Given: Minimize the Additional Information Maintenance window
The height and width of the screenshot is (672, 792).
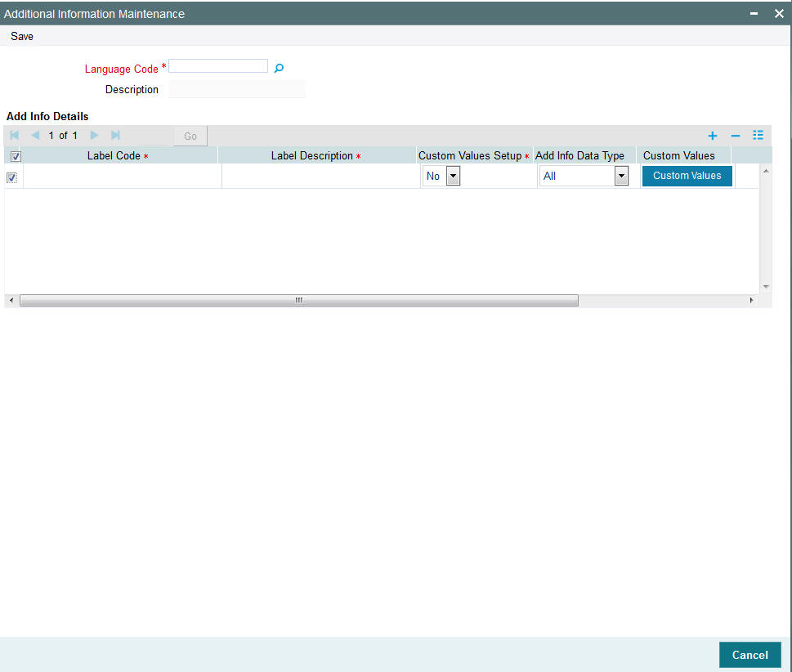Looking at the screenshot, I should (754, 14).
